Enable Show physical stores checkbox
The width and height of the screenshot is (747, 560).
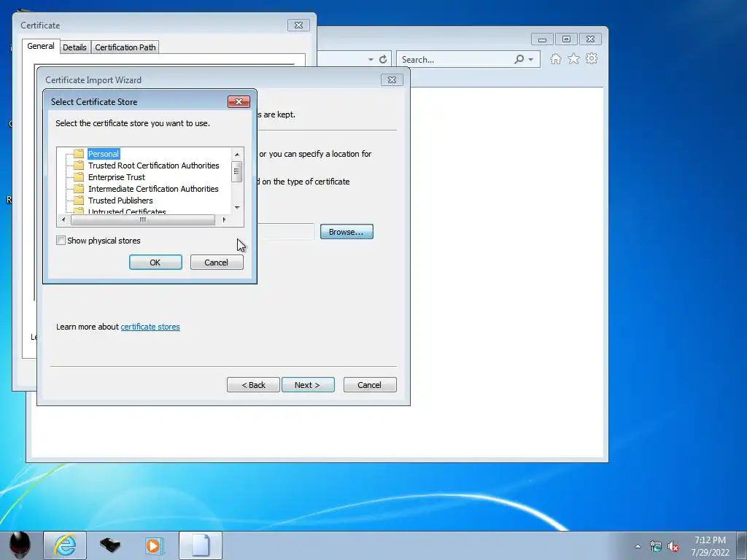click(61, 241)
